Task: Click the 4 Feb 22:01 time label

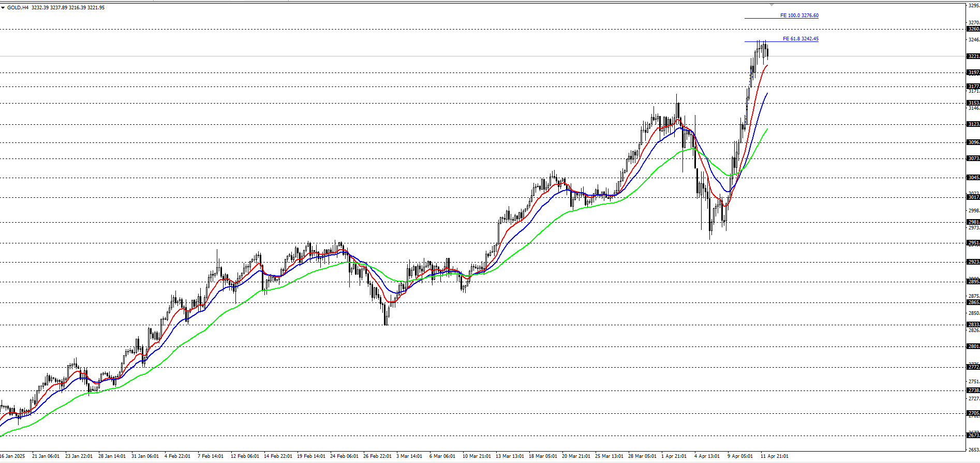Action: [177, 456]
